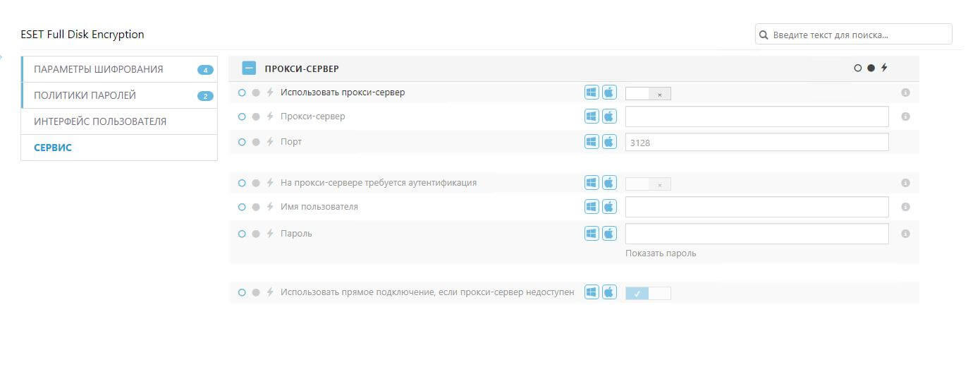Select the СЕРВИС section
Viewport: 980px width, 365px height.
(119, 148)
